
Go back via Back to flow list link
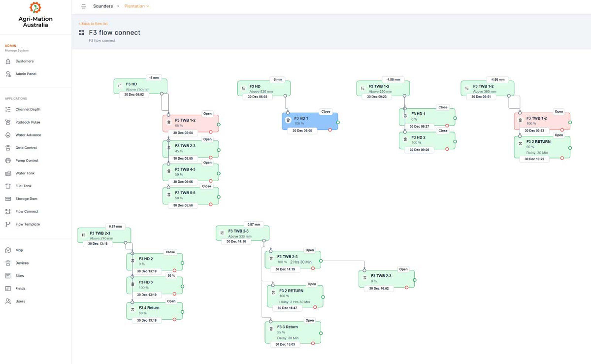tap(93, 24)
